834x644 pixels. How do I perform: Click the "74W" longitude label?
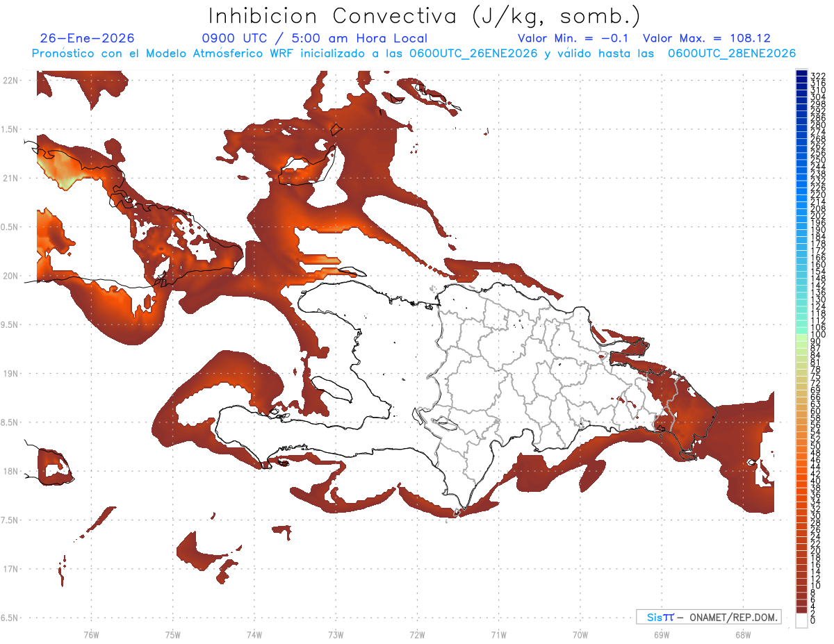pos(254,634)
